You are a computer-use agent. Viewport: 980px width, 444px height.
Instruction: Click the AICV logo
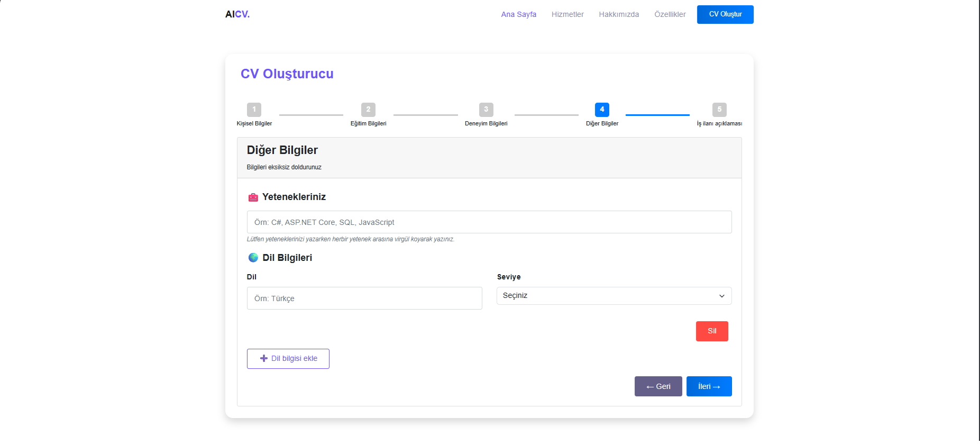click(x=237, y=14)
